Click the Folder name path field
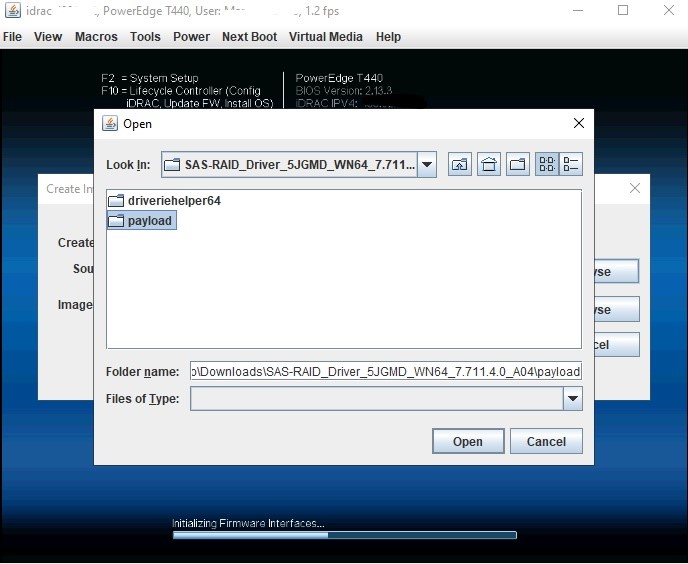The height and width of the screenshot is (564, 688). [386, 372]
